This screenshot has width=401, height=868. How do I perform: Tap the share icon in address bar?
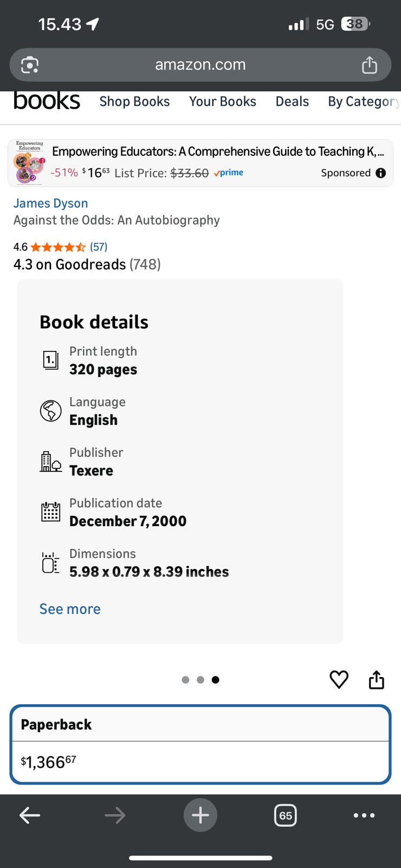pyautogui.click(x=370, y=65)
